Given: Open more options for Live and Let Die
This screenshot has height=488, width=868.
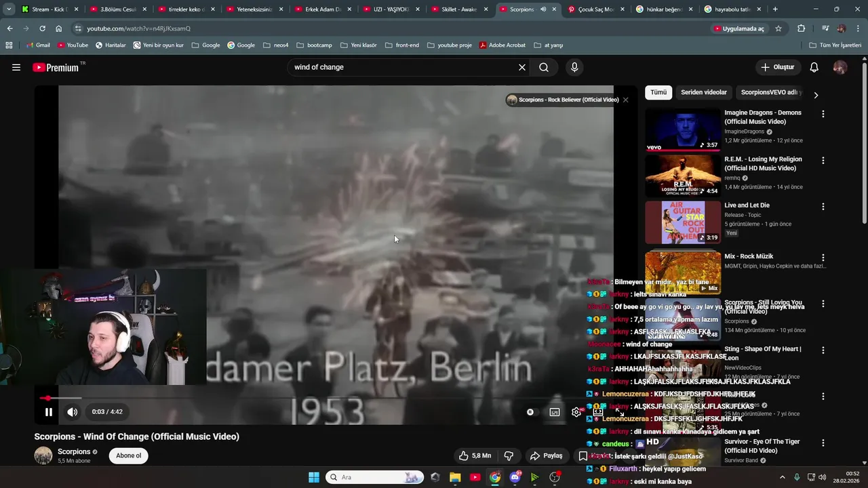Looking at the screenshot, I should 823,207.
